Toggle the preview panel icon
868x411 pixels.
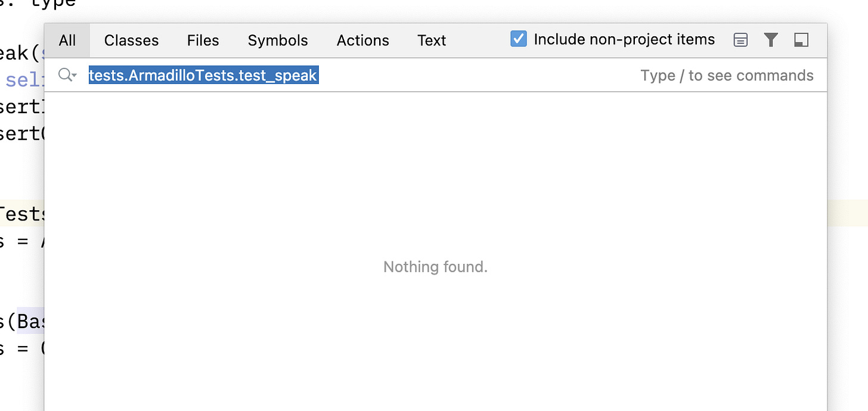801,40
